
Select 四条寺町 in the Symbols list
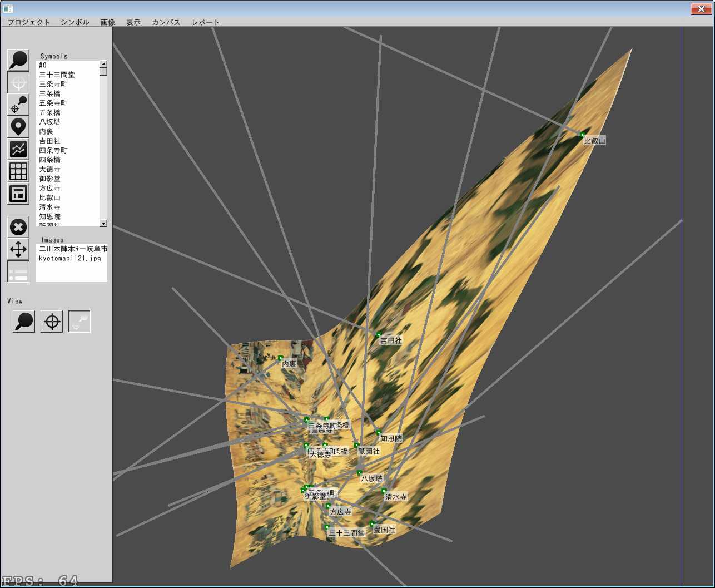[x=68, y=150]
